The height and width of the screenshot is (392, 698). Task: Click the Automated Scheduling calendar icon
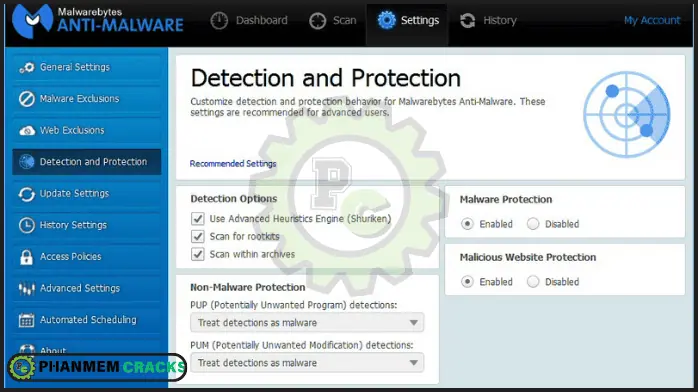(x=26, y=320)
